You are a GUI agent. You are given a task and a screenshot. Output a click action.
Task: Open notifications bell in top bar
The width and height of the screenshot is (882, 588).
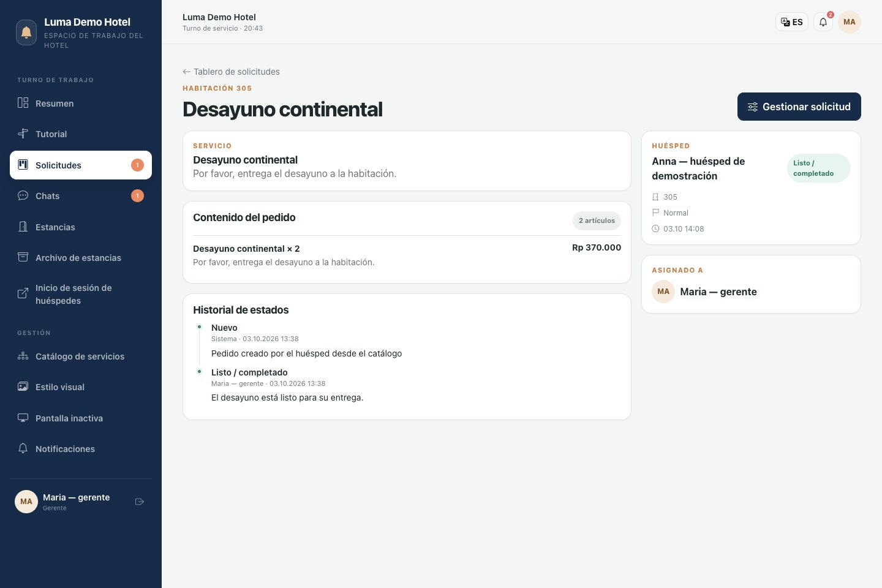(x=823, y=22)
